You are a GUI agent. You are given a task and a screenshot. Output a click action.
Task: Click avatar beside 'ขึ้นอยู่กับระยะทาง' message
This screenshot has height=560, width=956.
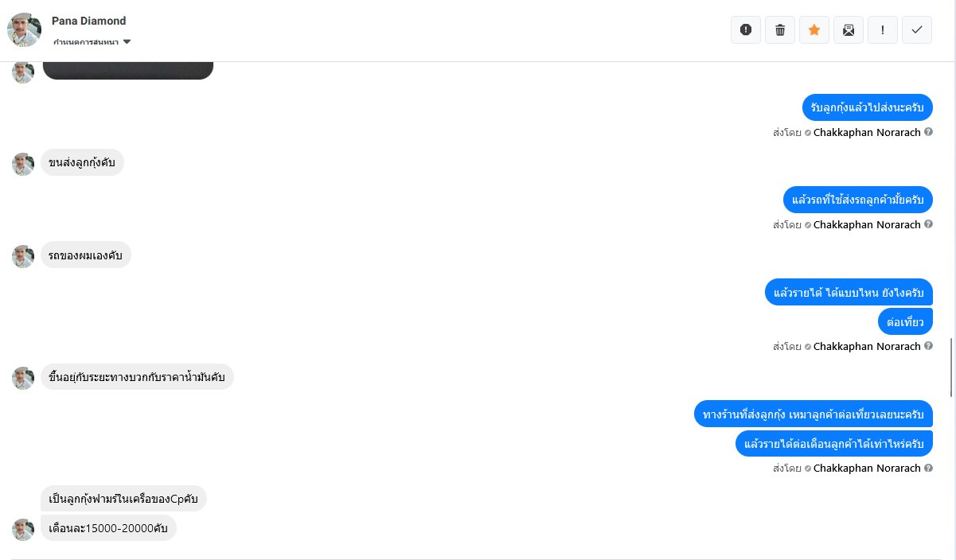coord(23,378)
